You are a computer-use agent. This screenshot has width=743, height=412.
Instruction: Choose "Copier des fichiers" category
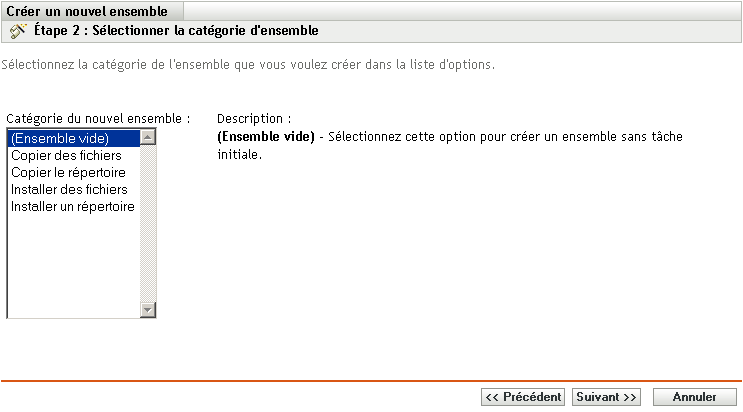point(66,155)
